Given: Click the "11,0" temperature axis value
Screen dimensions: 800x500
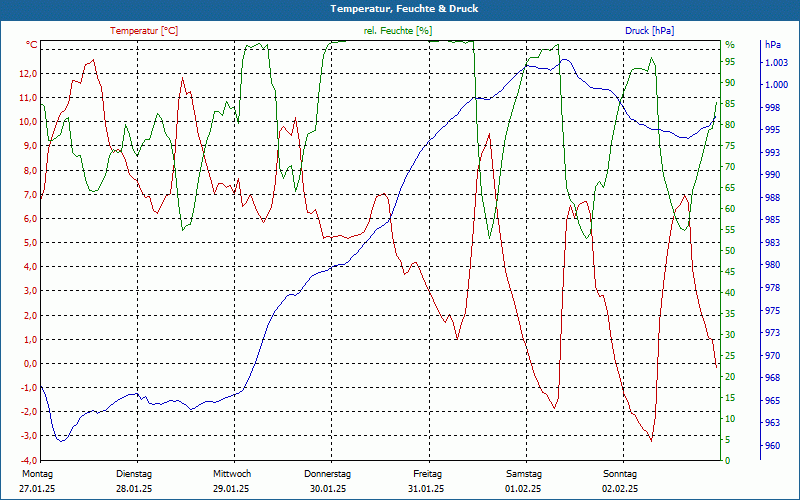Looking at the screenshot, I should pos(28,97).
